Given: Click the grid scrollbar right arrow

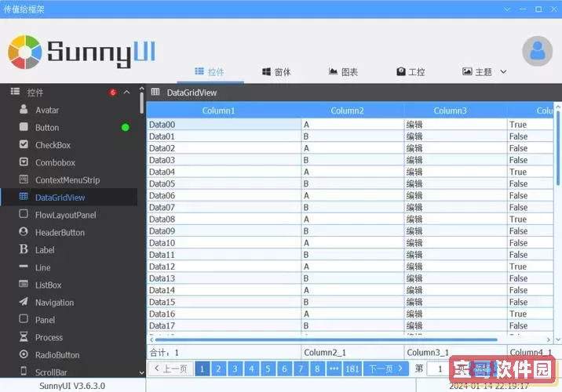Looking at the screenshot, I should pyautogui.click(x=549, y=339).
